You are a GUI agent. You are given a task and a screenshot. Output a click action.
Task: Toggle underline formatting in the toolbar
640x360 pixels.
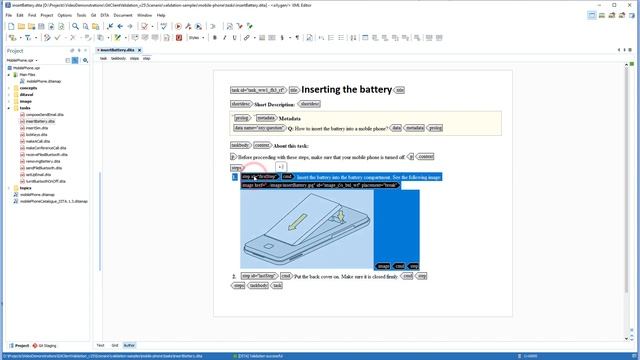(234, 38)
